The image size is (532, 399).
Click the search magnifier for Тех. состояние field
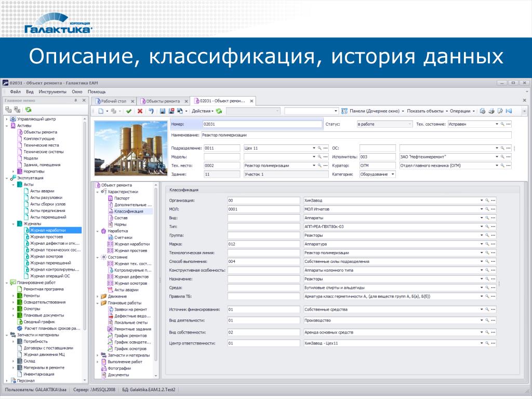[x=502, y=124]
